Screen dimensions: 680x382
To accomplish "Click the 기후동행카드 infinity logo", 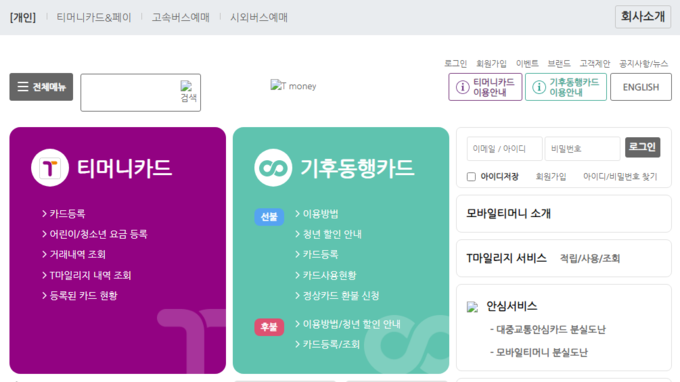I will point(273,167).
